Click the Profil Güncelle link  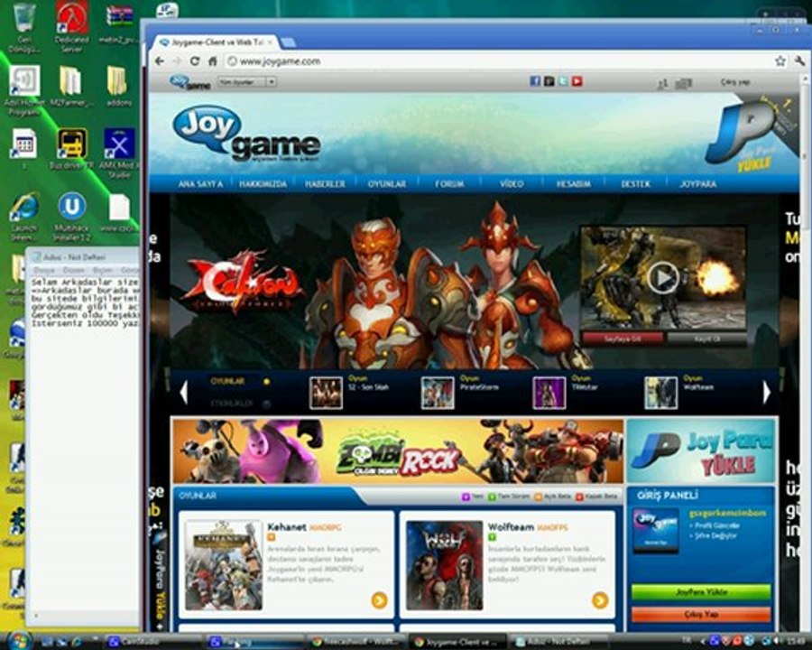point(717,525)
